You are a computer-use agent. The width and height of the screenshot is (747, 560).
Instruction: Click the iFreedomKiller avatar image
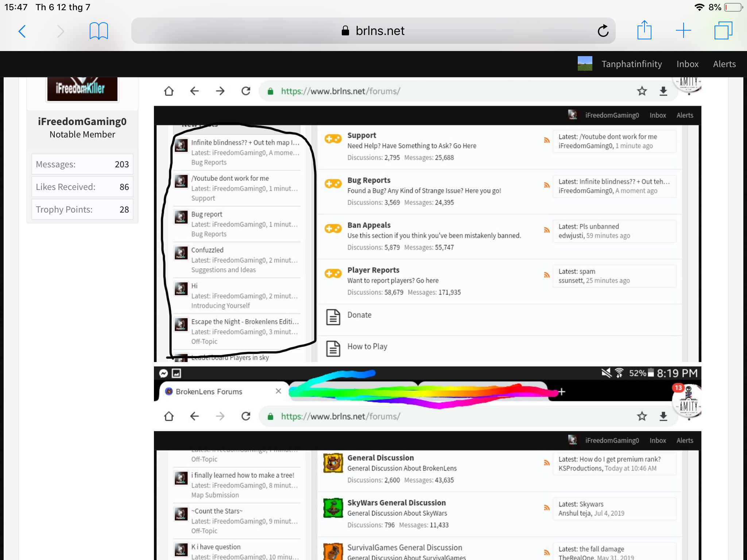point(82,89)
